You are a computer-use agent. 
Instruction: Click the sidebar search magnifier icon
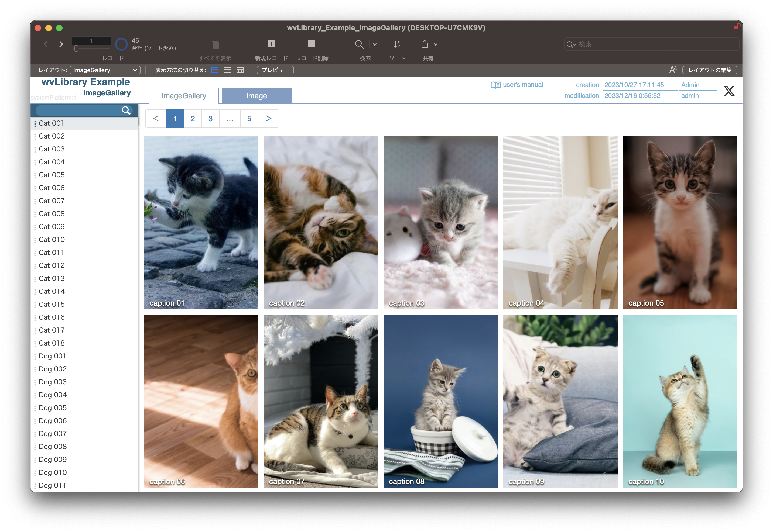126,110
